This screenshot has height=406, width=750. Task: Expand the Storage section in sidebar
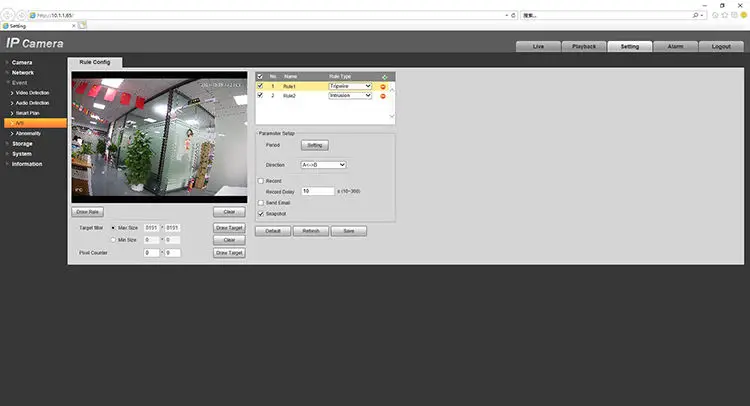[x=22, y=143]
